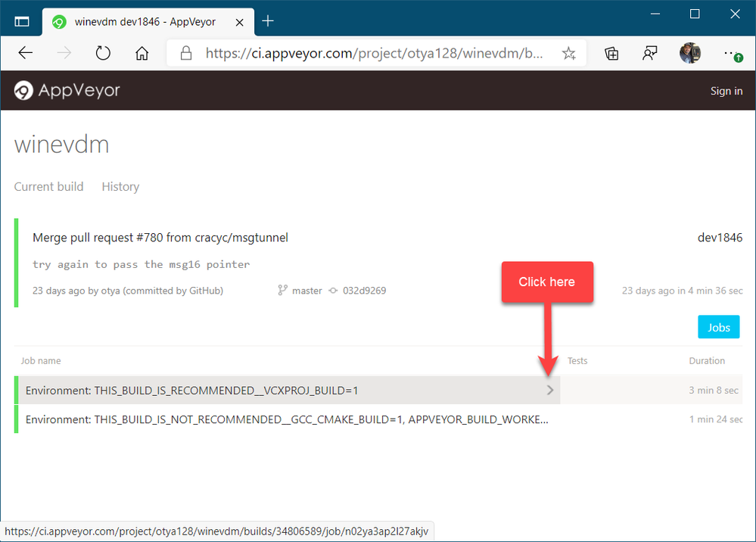Add this page to favorites

click(568, 53)
